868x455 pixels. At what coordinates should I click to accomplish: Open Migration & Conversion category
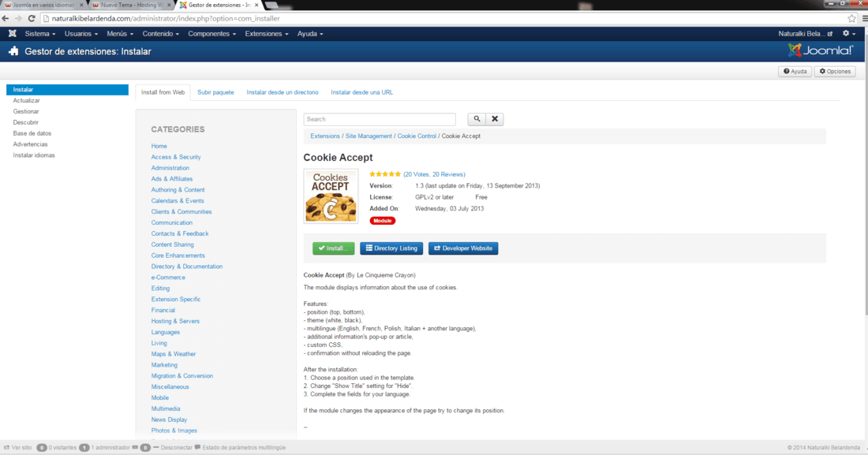[181, 376]
